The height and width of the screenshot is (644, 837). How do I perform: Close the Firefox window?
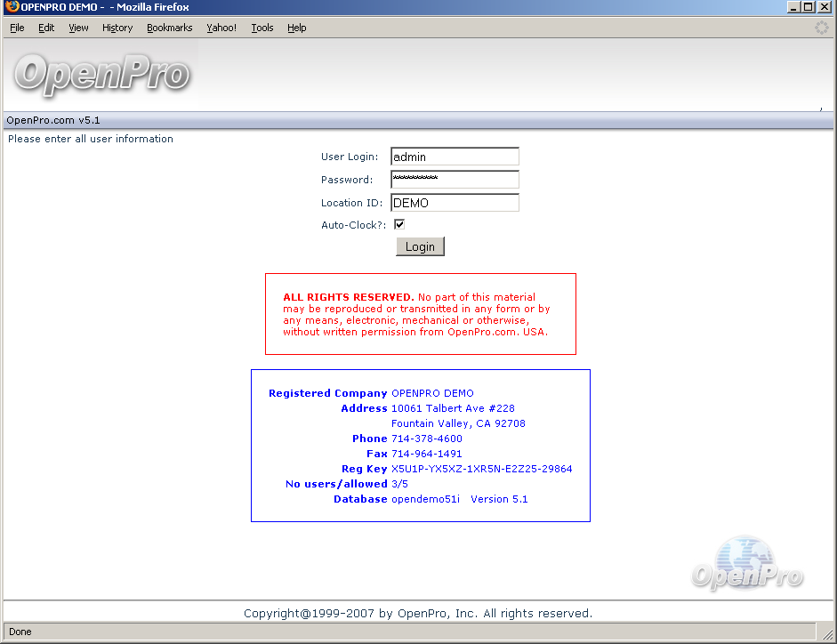pos(825,7)
